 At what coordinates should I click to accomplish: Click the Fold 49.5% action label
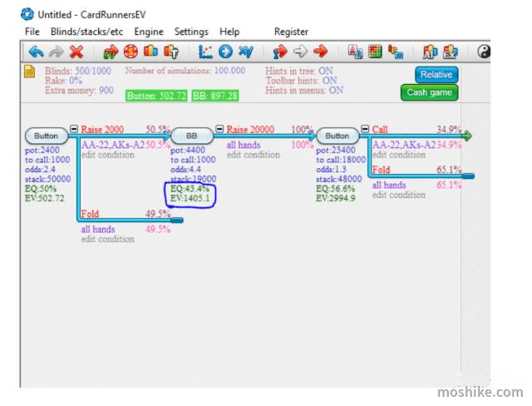coord(90,214)
